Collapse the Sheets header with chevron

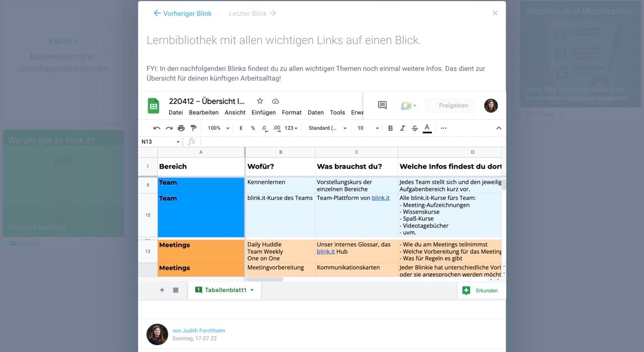click(x=499, y=128)
